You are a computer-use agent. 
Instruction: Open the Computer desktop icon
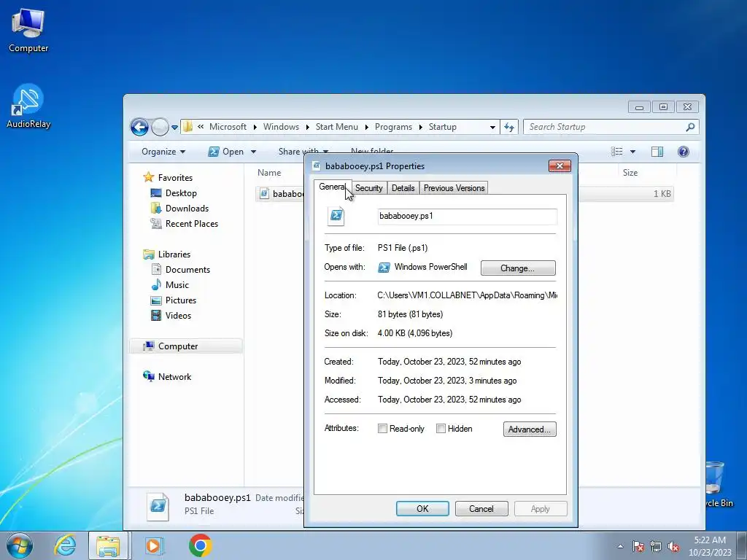pyautogui.click(x=28, y=29)
